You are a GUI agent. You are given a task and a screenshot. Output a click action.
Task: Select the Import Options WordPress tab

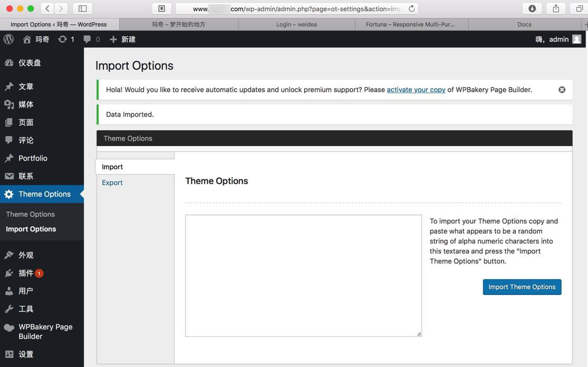(59, 24)
